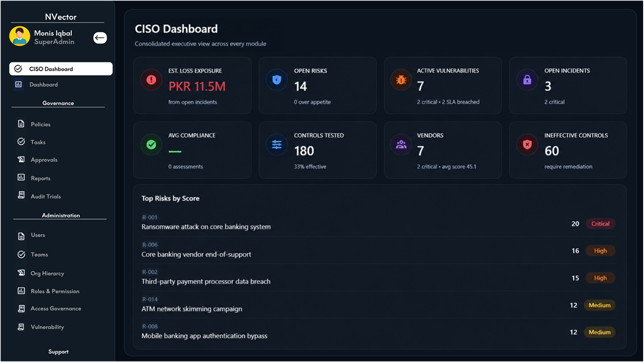Click the collapse sidebar arrow button
Image resolution: width=644 pixels, height=362 pixels.
click(x=100, y=38)
